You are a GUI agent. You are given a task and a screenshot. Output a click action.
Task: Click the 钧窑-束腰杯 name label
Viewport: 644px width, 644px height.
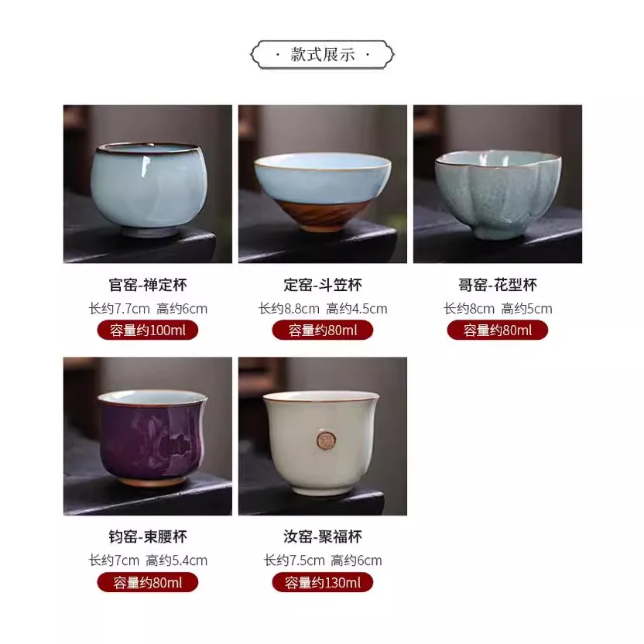(x=148, y=536)
